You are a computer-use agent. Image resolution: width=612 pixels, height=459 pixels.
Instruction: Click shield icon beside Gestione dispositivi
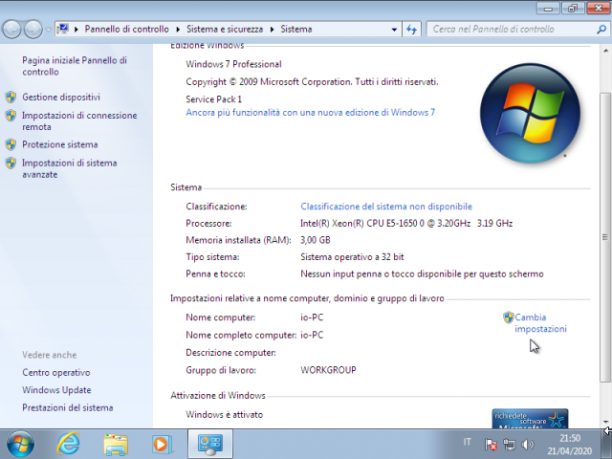point(11,97)
